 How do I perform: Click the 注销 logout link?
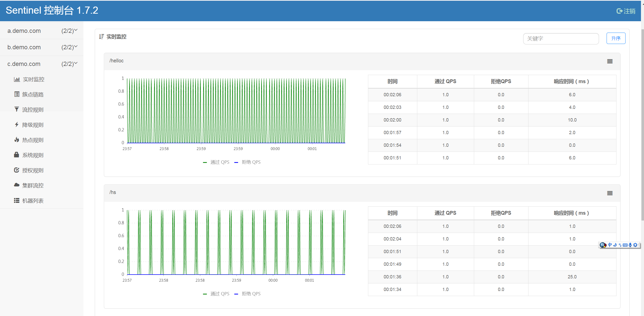point(626,11)
